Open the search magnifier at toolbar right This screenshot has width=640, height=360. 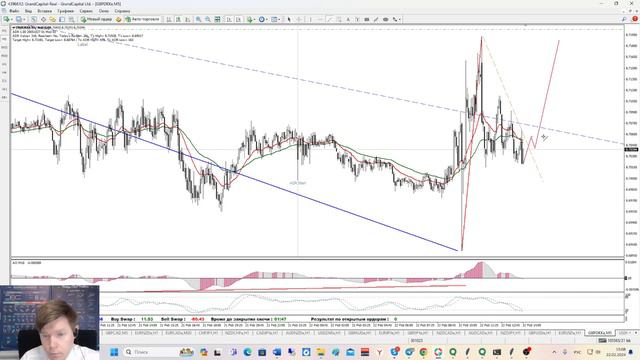pos(624,19)
